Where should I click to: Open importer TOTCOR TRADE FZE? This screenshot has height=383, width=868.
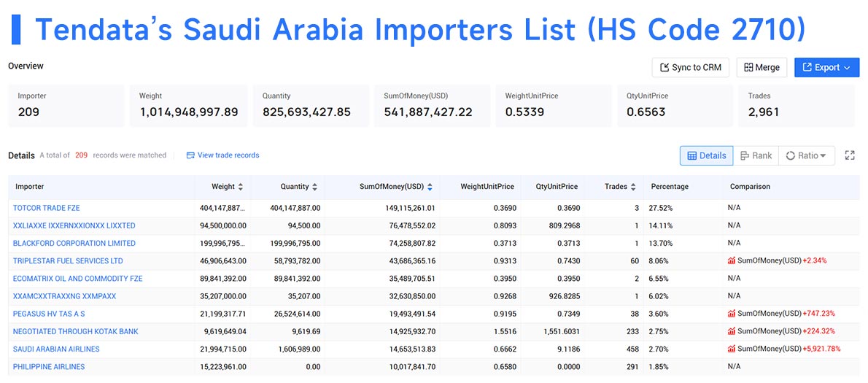click(x=47, y=208)
